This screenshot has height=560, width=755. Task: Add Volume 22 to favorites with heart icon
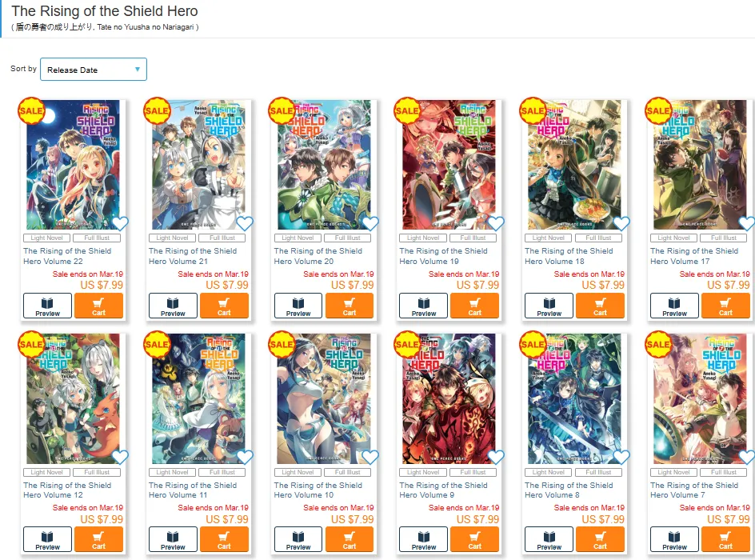[120, 223]
